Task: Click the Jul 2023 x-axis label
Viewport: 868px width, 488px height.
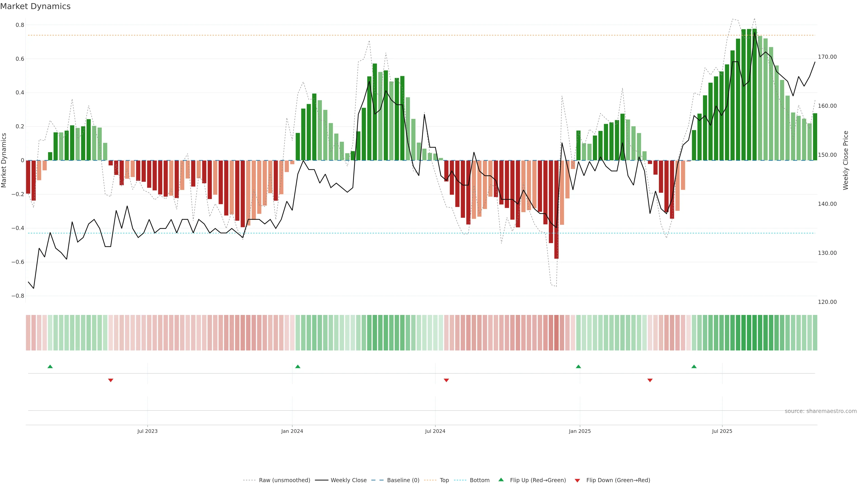Action: click(147, 431)
